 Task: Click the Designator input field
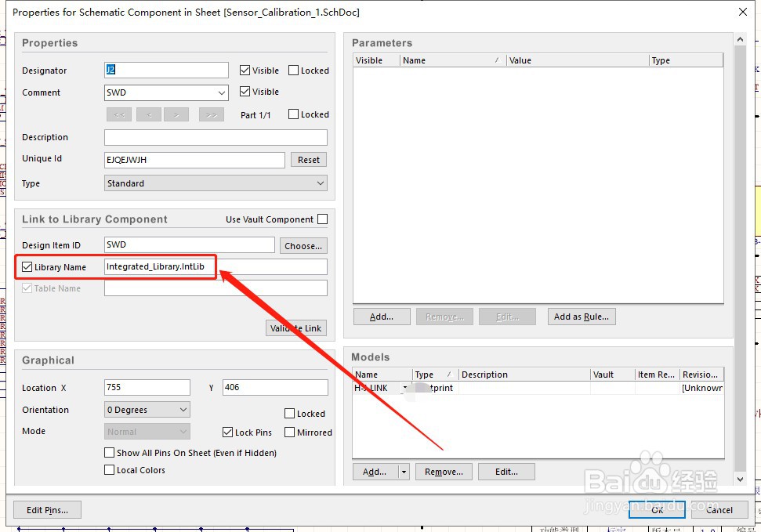(x=166, y=70)
